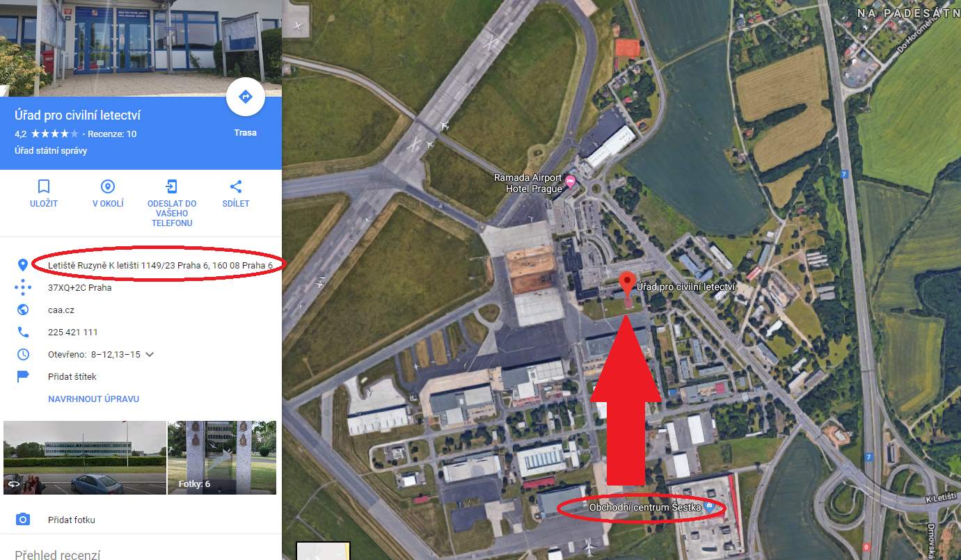This screenshot has width=961, height=560.
Task: Click phone number 225 421 111
Action: click(x=73, y=332)
